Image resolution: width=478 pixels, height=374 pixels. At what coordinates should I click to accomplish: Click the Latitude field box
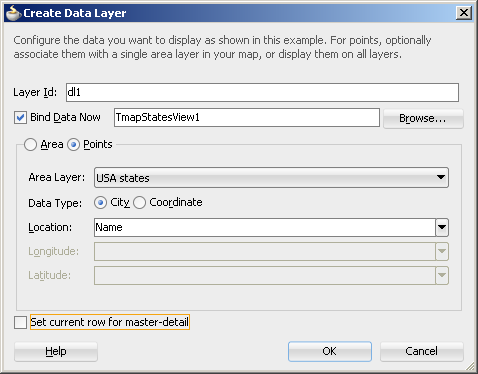(x=265, y=275)
